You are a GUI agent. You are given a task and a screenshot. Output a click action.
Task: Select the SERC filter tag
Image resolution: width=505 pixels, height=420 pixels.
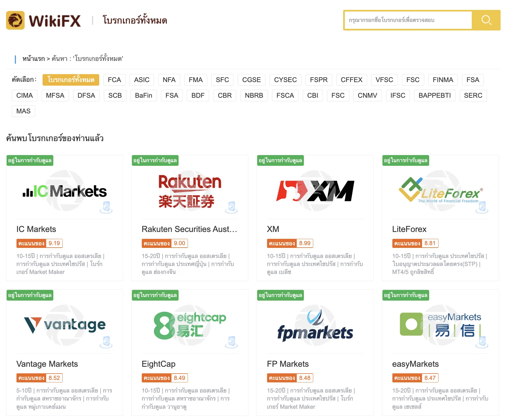[x=473, y=96]
